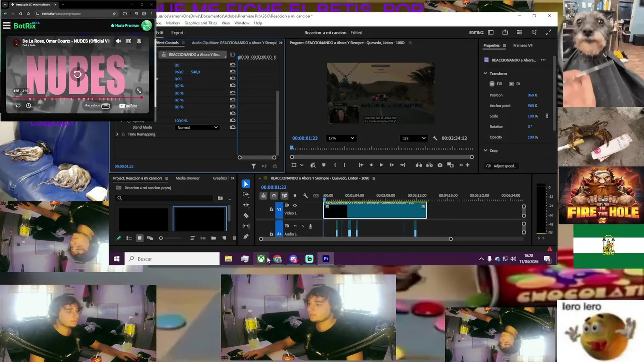Open Quick Export share icon
Screen dimensions: 644x362
[x=505, y=32]
